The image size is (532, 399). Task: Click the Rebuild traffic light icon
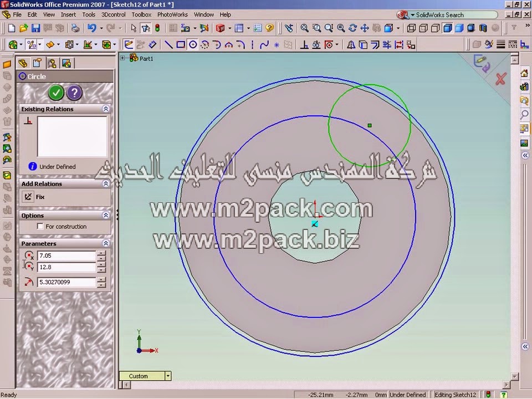(157, 28)
